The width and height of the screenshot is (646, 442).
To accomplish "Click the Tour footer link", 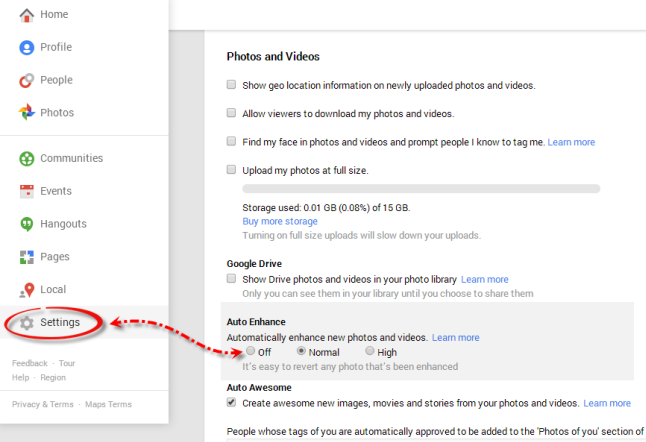I will pyautogui.click(x=67, y=363).
